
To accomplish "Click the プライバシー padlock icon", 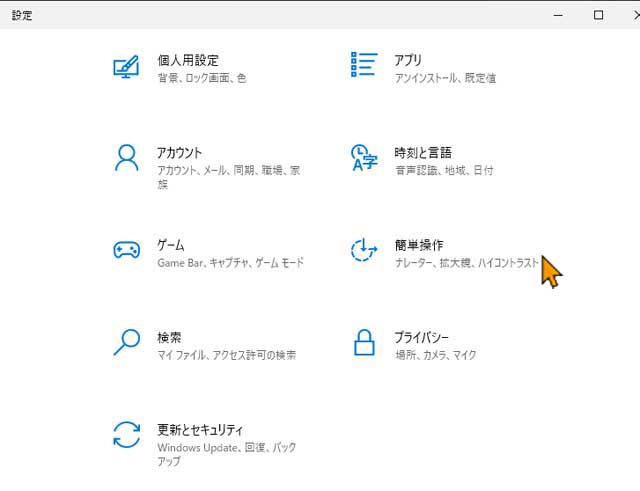I will 363,343.
